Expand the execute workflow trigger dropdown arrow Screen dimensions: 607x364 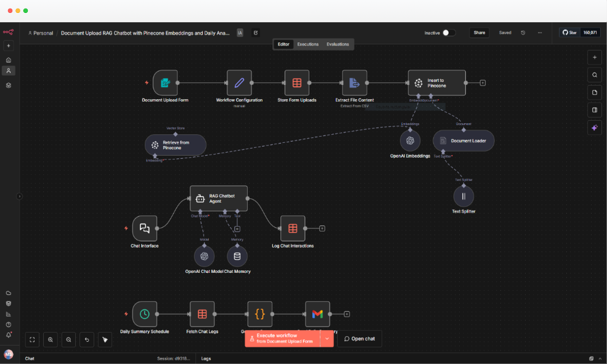(x=327, y=339)
